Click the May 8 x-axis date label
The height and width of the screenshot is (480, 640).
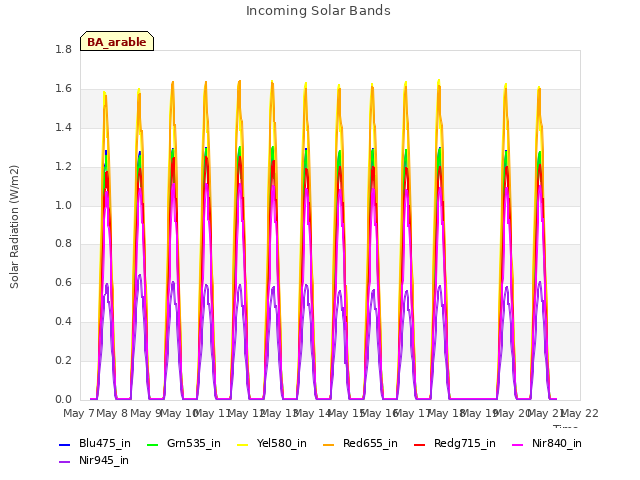point(112,413)
